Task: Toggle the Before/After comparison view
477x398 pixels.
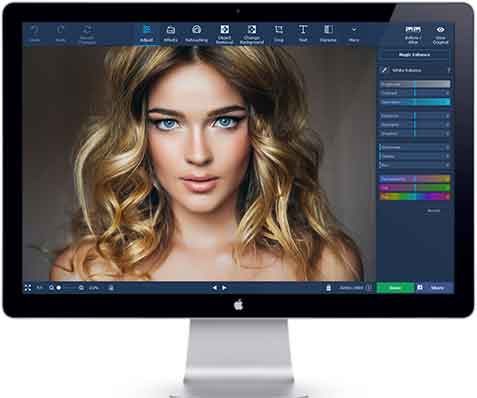Action: click(x=413, y=34)
